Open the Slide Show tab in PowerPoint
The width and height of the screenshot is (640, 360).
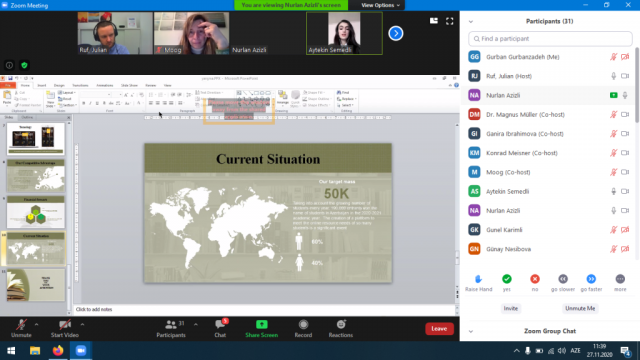coord(129,86)
